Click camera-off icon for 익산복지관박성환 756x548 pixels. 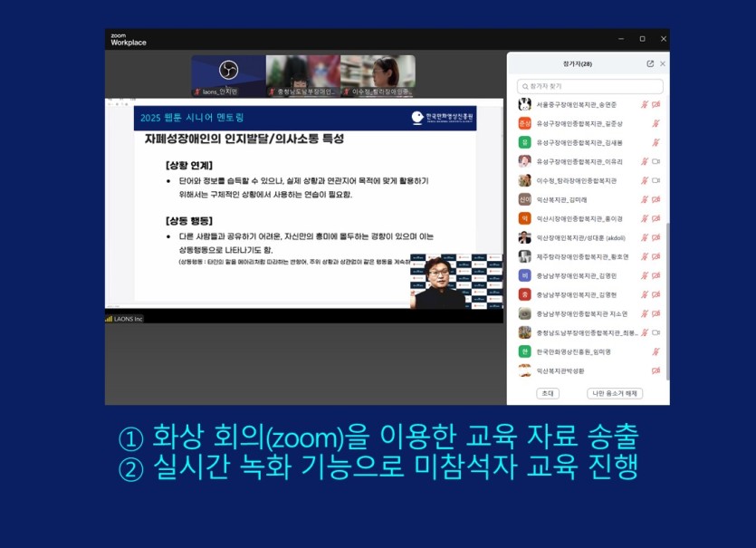pos(656,370)
